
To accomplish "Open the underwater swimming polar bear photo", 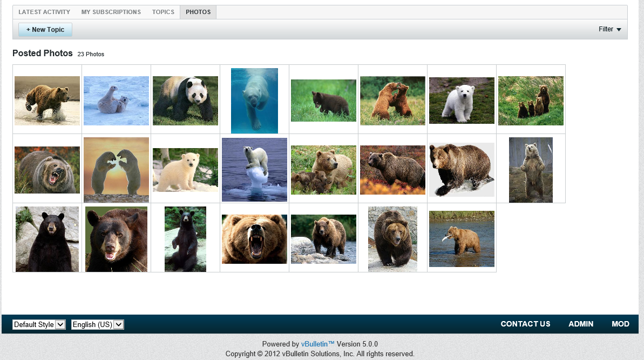I will pyautogui.click(x=254, y=101).
